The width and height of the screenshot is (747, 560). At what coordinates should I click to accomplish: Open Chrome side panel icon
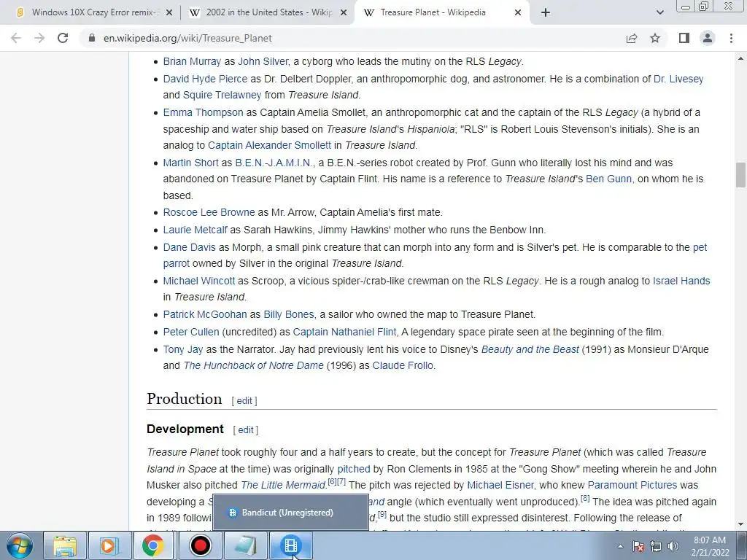pyautogui.click(x=684, y=38)
